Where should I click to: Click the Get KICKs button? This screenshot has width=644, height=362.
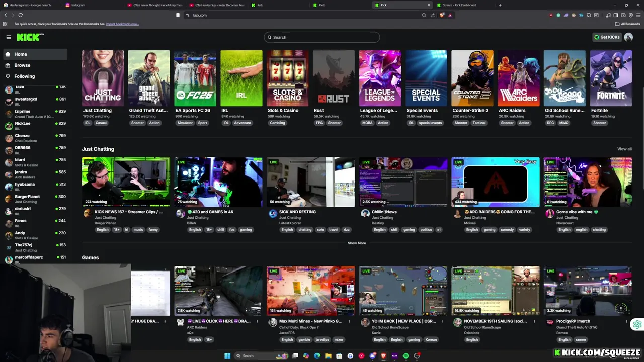coord(607,37)
